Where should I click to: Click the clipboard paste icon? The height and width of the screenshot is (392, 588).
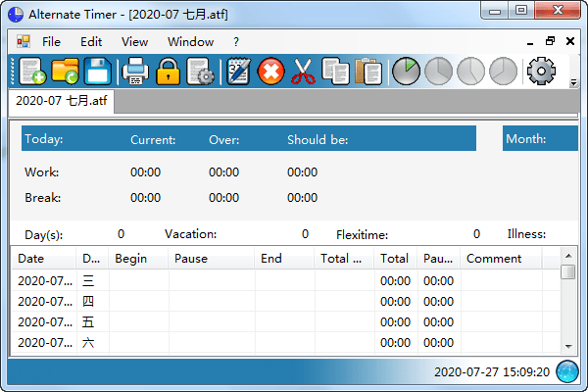(x=367, y=72)
